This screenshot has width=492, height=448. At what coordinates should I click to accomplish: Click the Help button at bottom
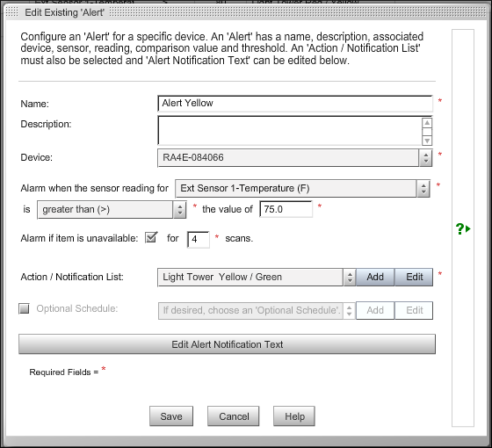pyautogui.click(x=294, y=416)
